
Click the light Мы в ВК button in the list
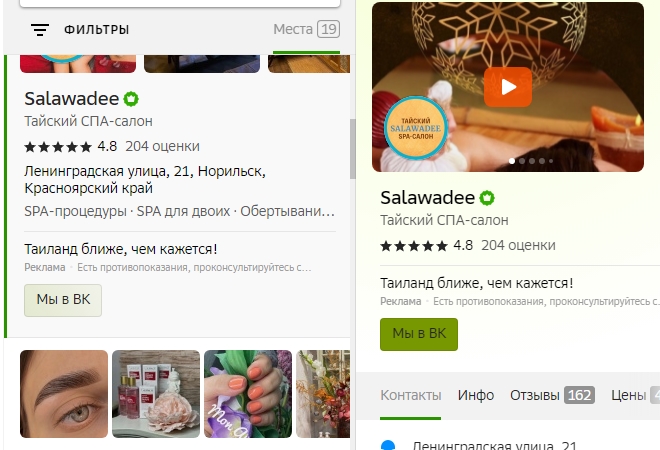[63, 300]
